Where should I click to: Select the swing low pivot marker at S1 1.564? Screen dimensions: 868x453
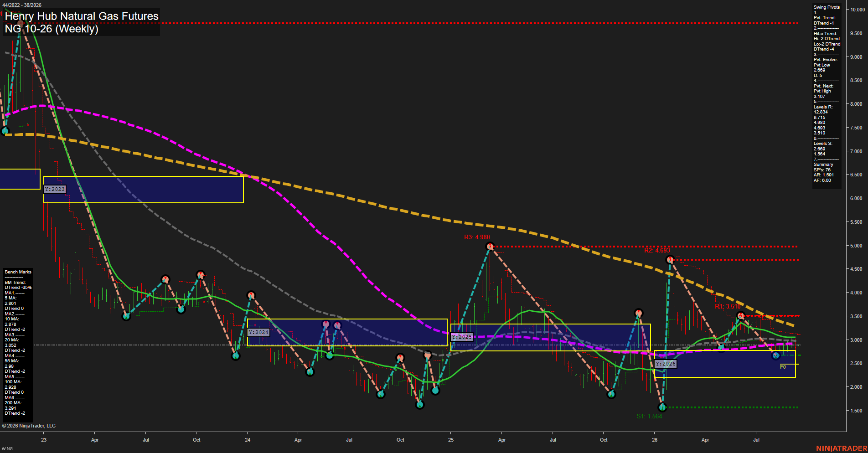(x=662, y=407)
